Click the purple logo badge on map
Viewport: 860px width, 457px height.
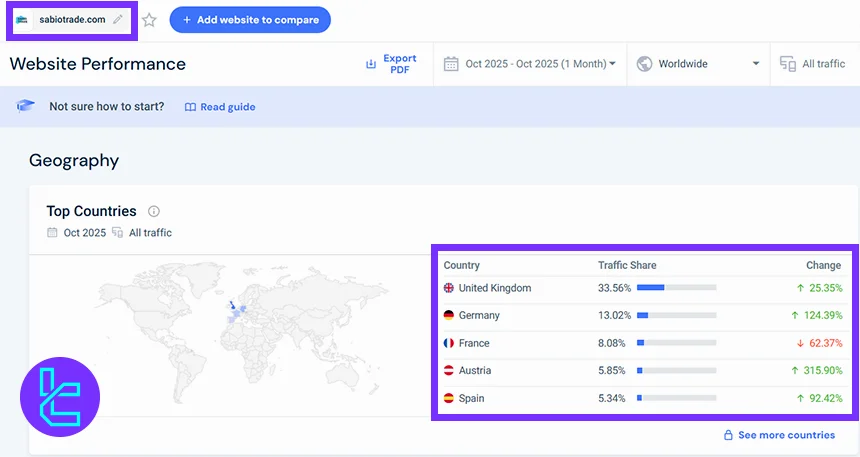(60, 397)
